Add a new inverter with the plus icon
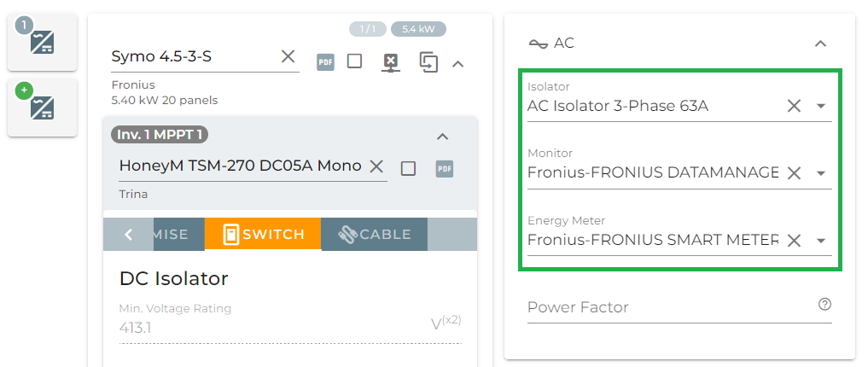Screen dimensions: 868x367 42,108
